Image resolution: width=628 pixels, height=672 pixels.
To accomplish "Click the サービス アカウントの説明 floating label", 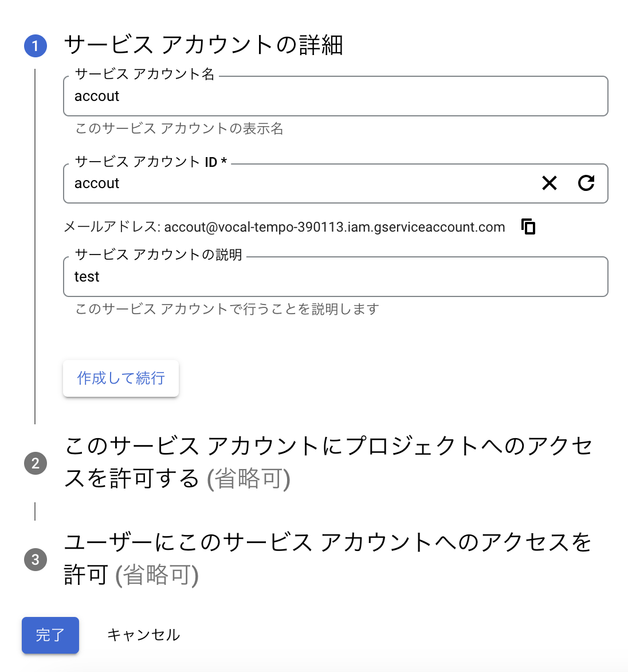I will point(159,255).
